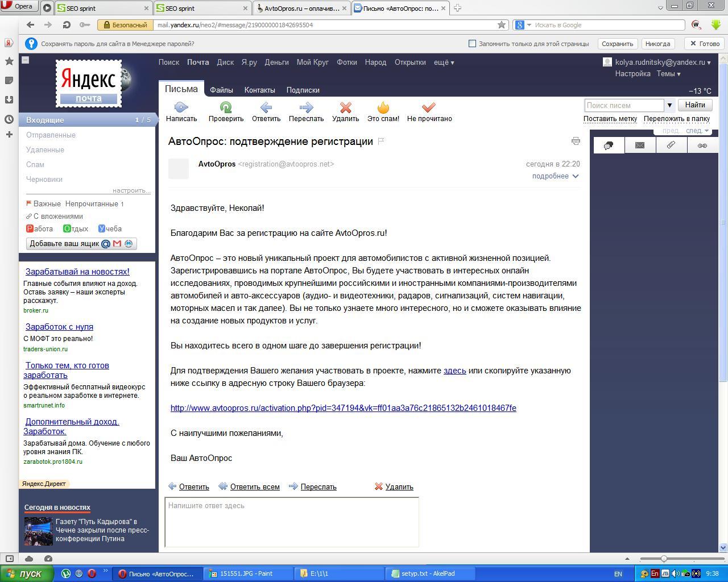Open the search engine selector dropdown
This screenshot has width=728, height=582.
click(522, 25)
